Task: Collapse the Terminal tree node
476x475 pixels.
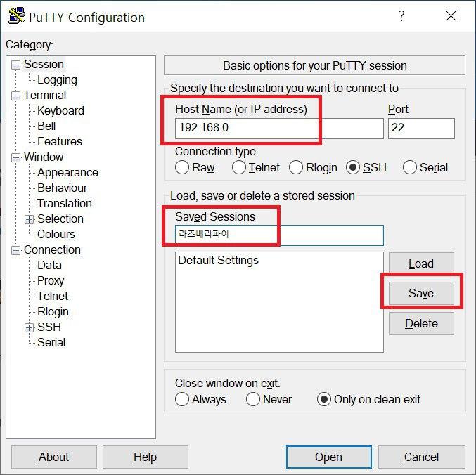Action: coord(15,96)
